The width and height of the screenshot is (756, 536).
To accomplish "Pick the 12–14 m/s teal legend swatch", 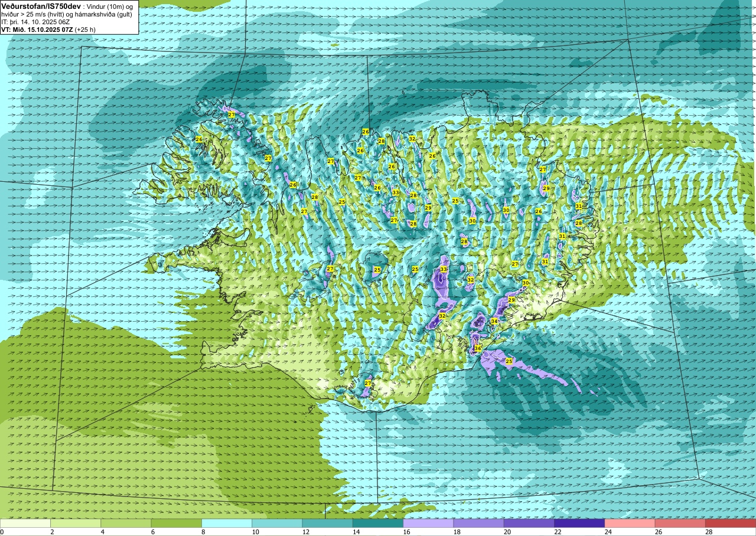I will pos(328,523).
